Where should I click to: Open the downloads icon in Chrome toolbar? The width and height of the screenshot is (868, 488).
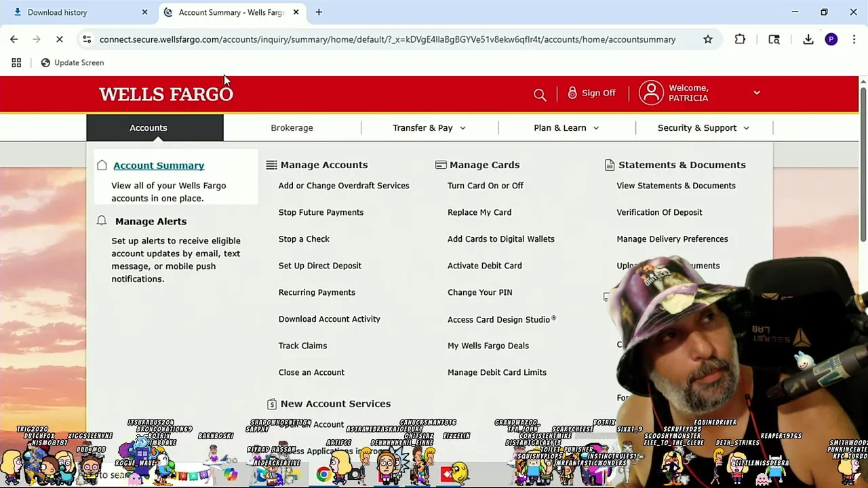pyautogui.click(x=808, y=39)
